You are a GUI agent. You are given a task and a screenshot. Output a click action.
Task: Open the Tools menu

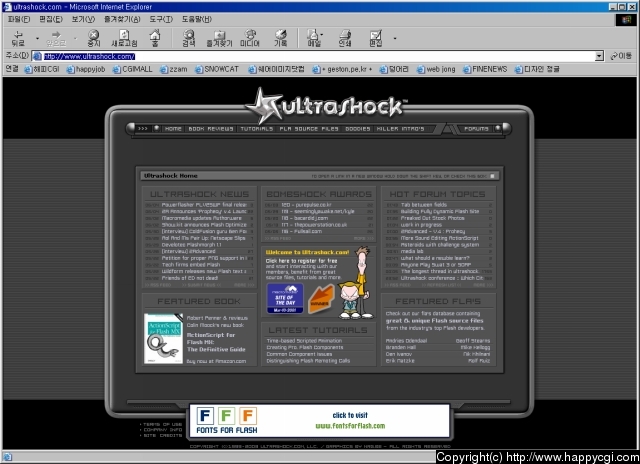coord(161,19)
